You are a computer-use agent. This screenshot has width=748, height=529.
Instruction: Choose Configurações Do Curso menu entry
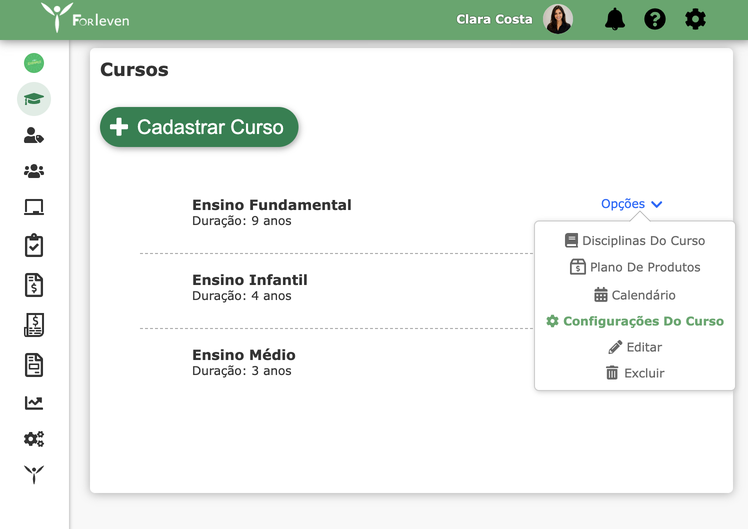634,321
